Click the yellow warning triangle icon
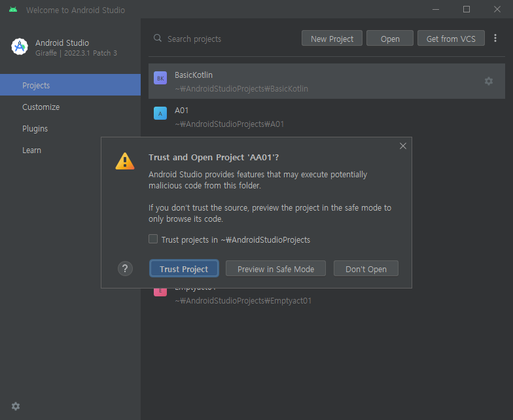Screen dimensions: 513x420 tap(125, 161)
